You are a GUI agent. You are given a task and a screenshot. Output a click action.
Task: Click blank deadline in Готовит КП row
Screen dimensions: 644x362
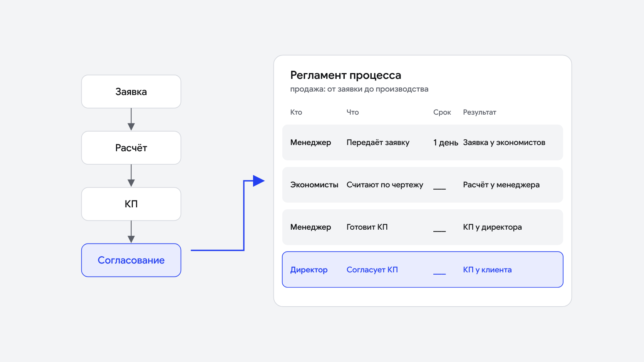coord(439,231)
